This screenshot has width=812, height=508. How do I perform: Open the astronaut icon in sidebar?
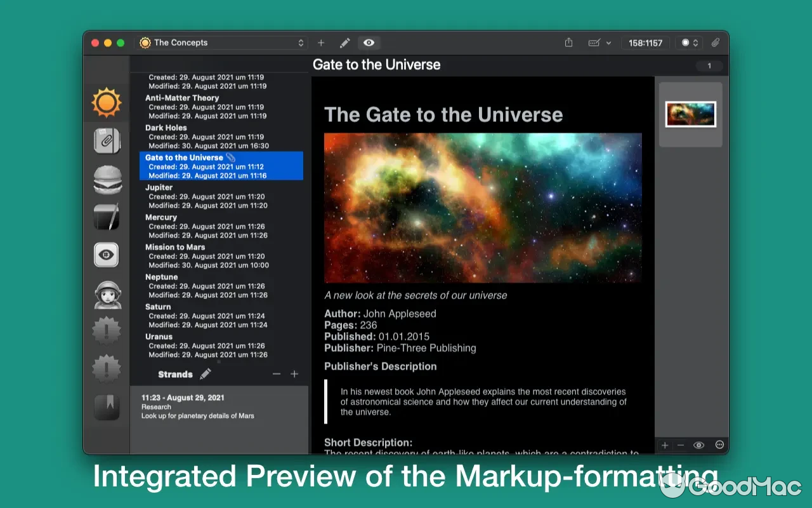[x=106, y=294]
